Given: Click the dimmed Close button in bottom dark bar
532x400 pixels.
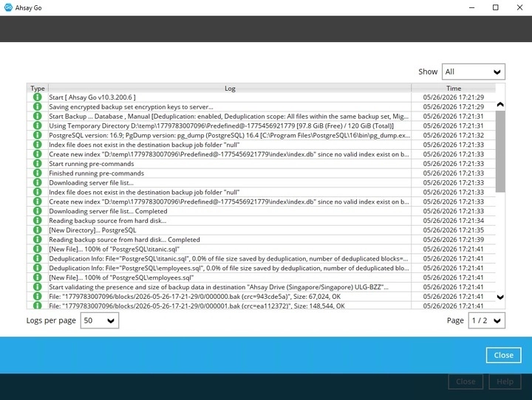Looking at the screenshot, I should point(465,382).
